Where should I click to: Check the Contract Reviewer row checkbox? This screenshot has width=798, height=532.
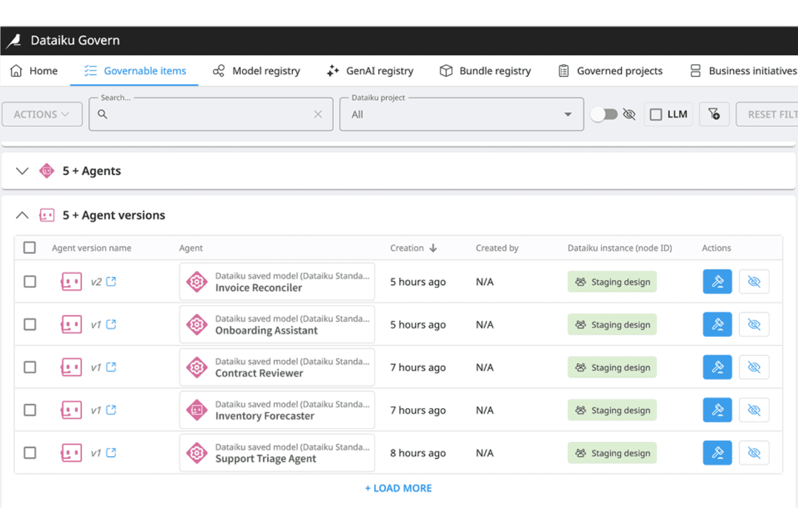(x=30, y=367)
